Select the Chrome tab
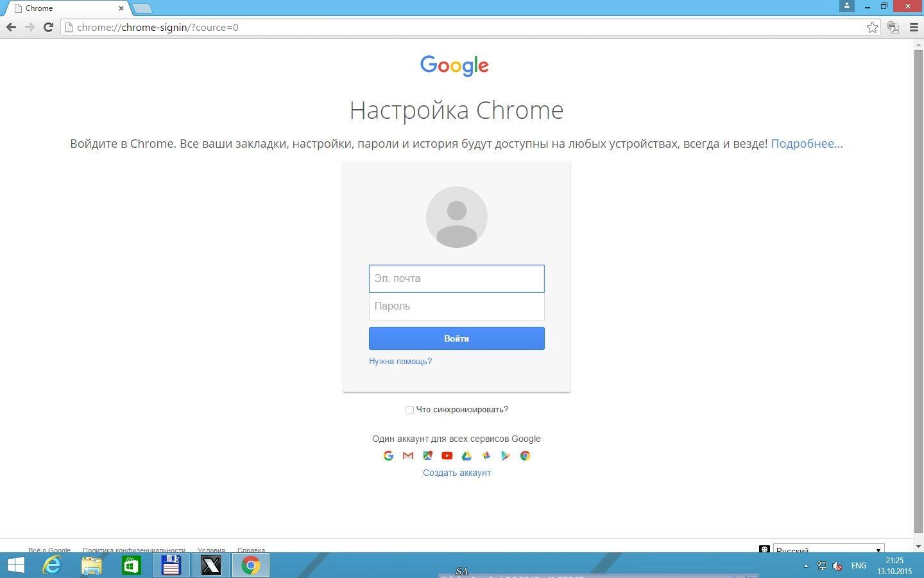The height and width of the screenshot is (578, 924). [66, 8]
